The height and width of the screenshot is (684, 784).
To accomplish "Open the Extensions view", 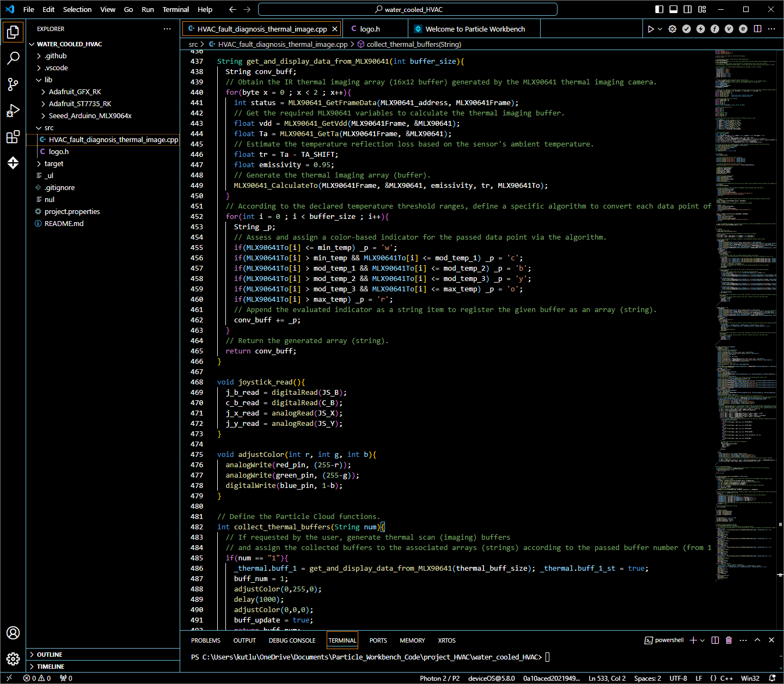I will tap(13, 137).
